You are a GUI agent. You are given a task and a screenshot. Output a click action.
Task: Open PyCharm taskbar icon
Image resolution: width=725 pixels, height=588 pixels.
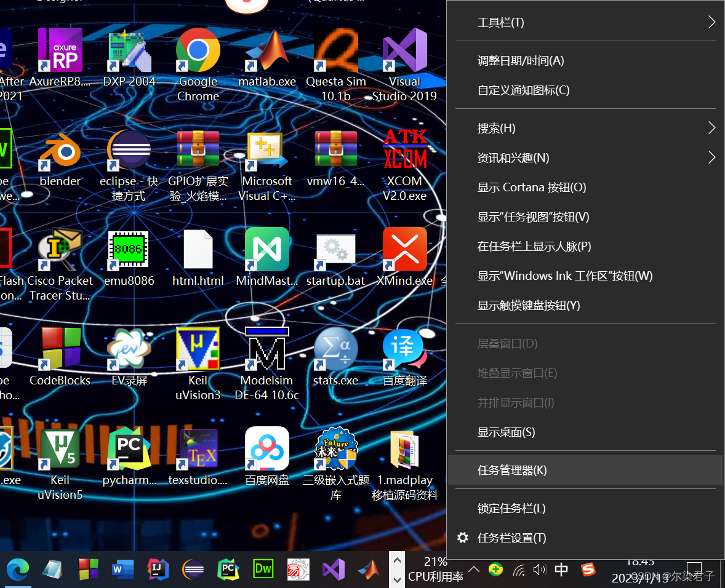pos(228,570)
